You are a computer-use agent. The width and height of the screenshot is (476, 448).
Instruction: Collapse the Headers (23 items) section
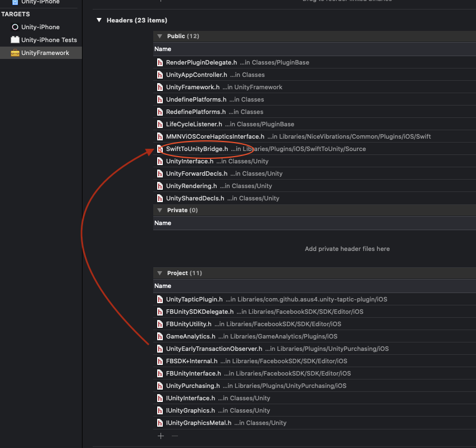[99, 20]
